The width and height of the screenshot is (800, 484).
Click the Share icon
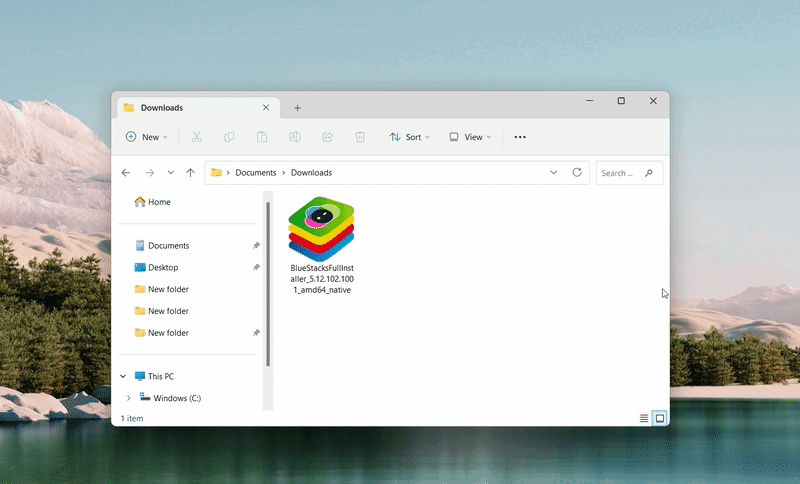tap(327, 137)
